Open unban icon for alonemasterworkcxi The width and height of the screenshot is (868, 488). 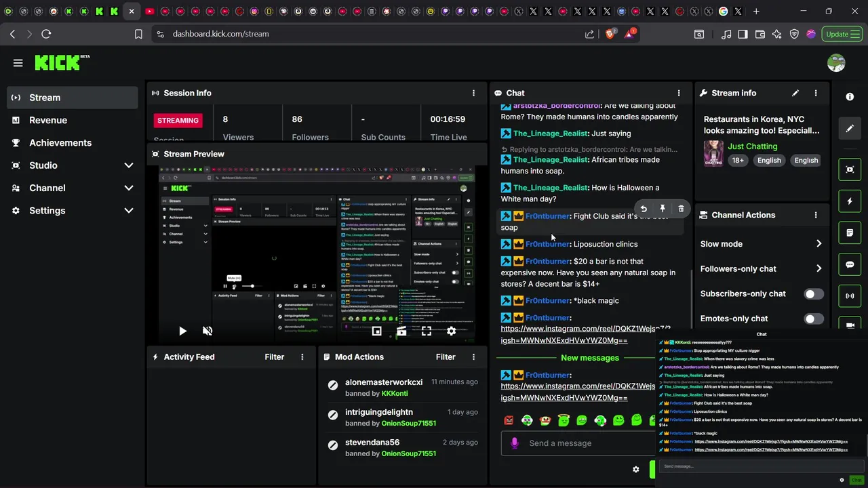pyautogui.click(x=332, y=385)
